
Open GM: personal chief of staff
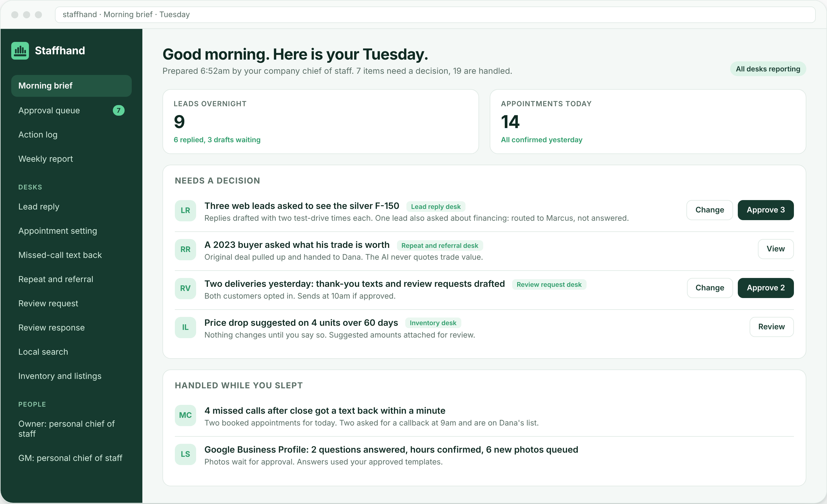click(x=71, y=458)
